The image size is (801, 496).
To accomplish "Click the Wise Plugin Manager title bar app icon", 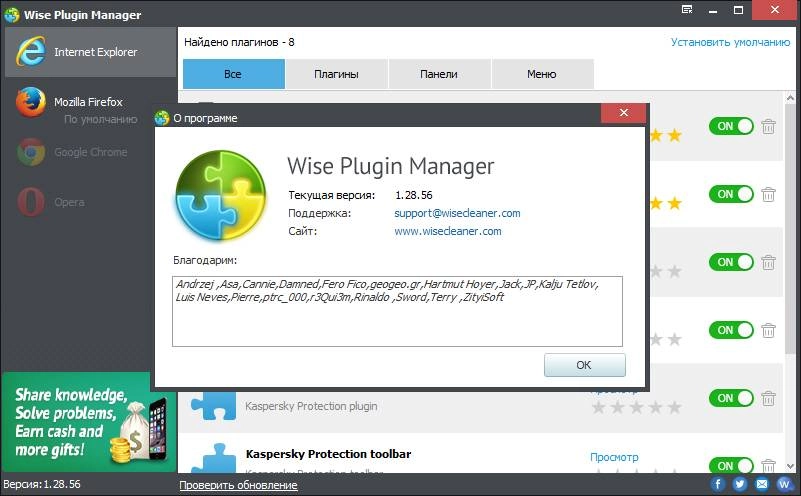I will pyautogui.click(x=12, y=14).
